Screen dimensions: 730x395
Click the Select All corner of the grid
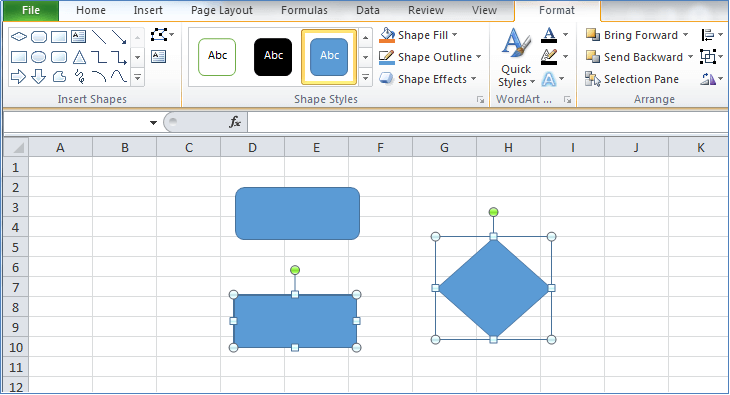pyautogui.click(x=16, y=148)
